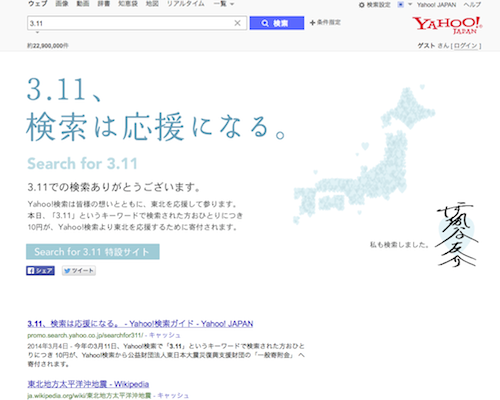Switch to the 画像 tab
Image resolution: width=500 pixels, height=400 pixels.
pos(62,4)
